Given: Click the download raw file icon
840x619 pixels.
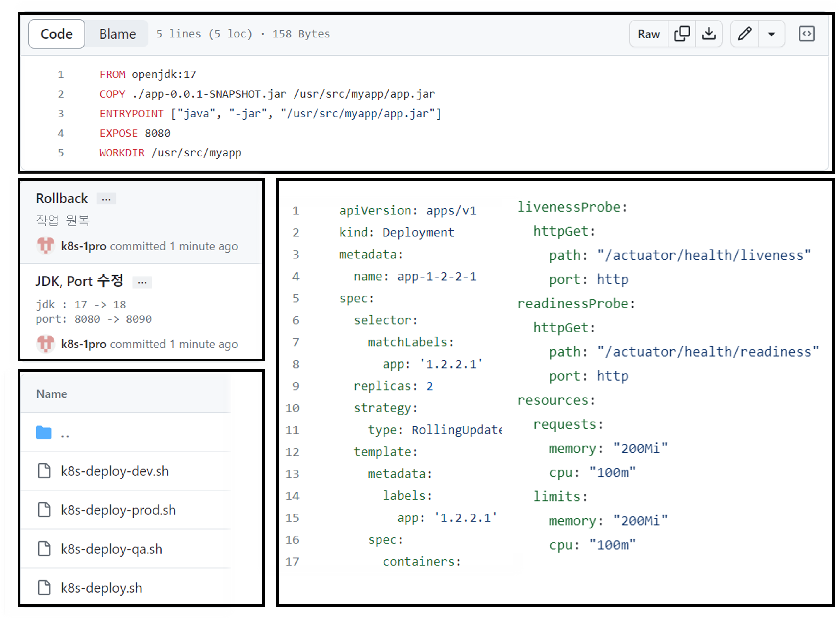Looking at the screenshot, I should [x=709, y=34].
